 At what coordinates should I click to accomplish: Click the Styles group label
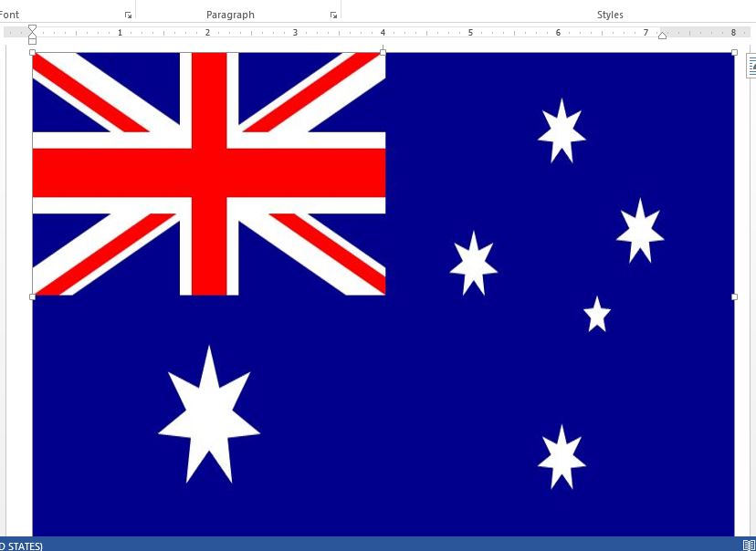tap(610, 15)
